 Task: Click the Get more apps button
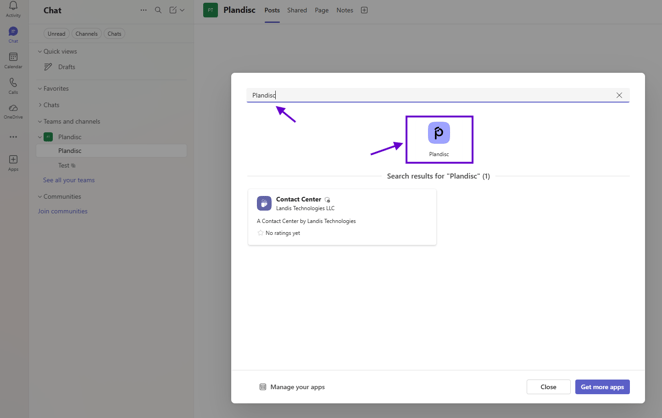tap(602, 387)
